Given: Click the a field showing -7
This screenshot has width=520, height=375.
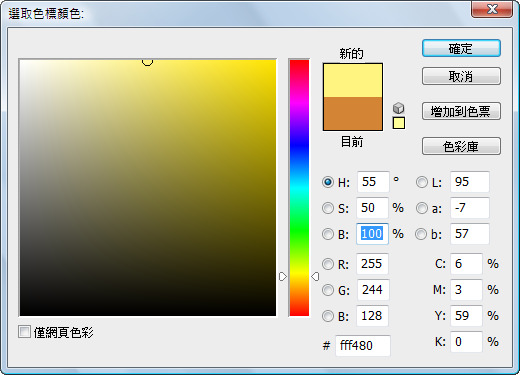Looking at the screenshot, I should pyautogui.click(x=470, y=208).
